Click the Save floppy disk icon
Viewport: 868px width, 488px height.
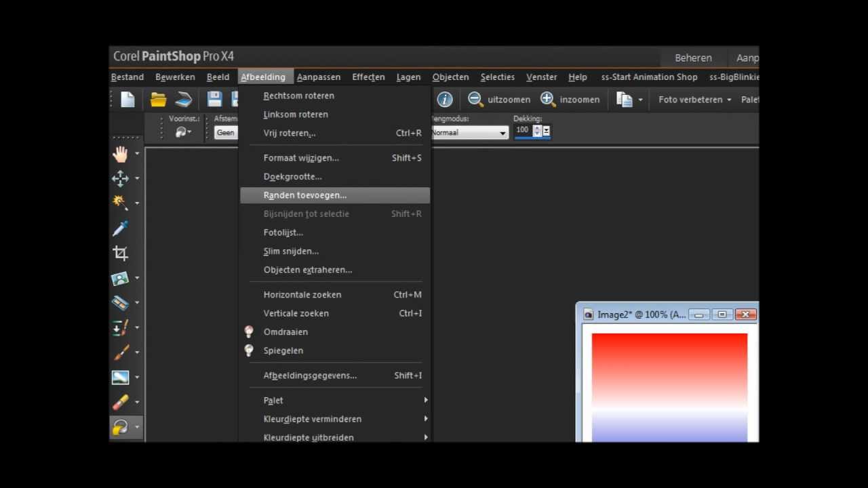215,100
